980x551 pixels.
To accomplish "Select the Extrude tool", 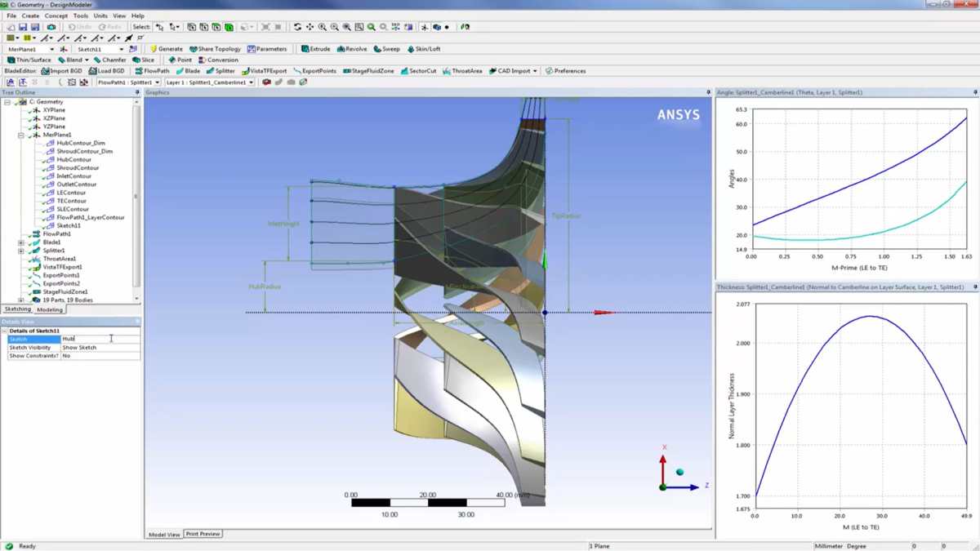I will (x=315, y=49).
